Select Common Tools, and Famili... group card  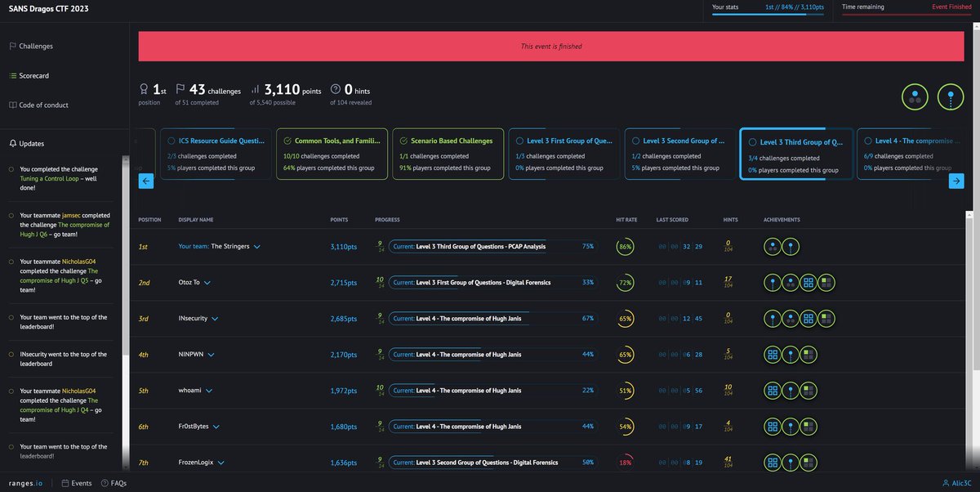click(330, 153)
